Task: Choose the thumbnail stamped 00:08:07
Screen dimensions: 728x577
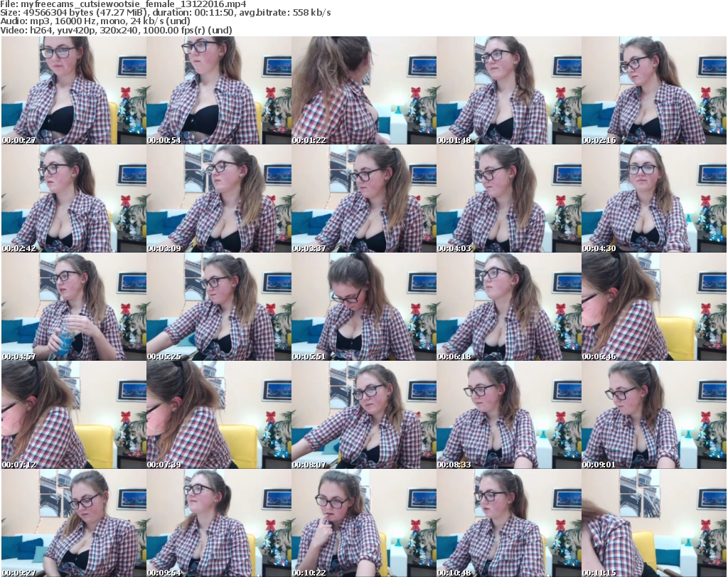Action: [363, 415]
